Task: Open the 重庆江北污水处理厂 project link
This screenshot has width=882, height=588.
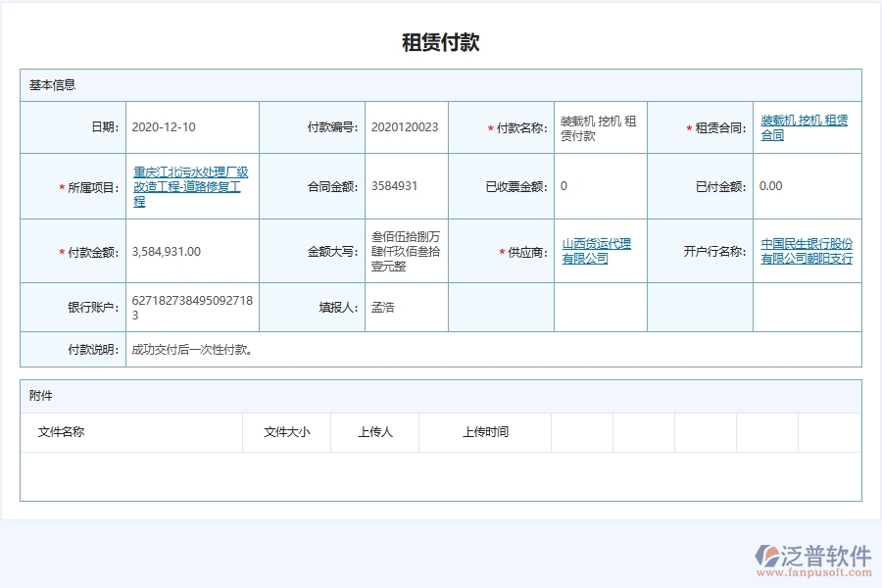Action: pos(193,186)
